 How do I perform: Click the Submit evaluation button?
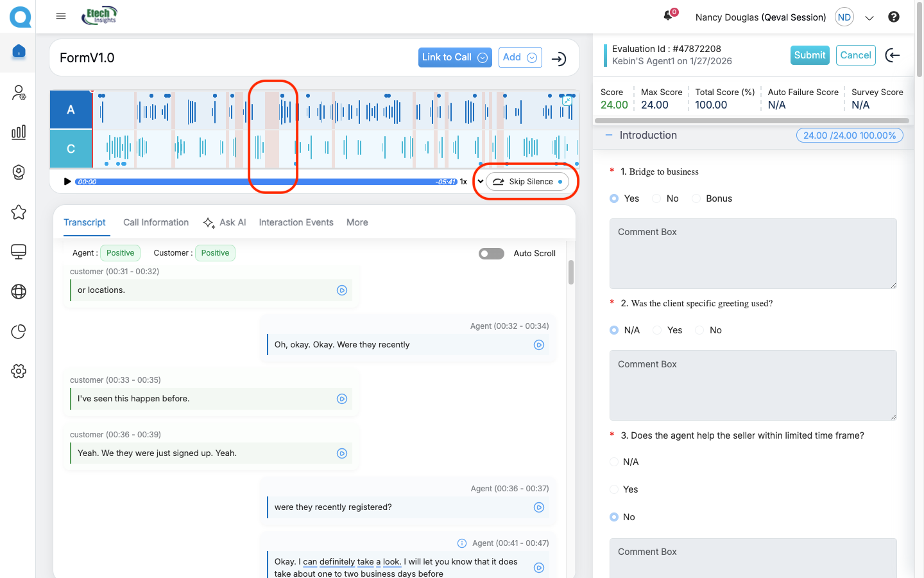809,55
